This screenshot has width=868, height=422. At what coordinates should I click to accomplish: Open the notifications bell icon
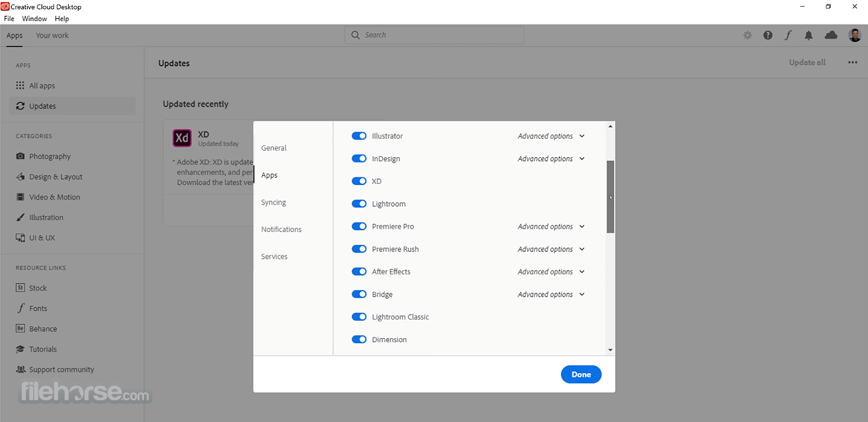pyautogui.click(x=809, y=35)
